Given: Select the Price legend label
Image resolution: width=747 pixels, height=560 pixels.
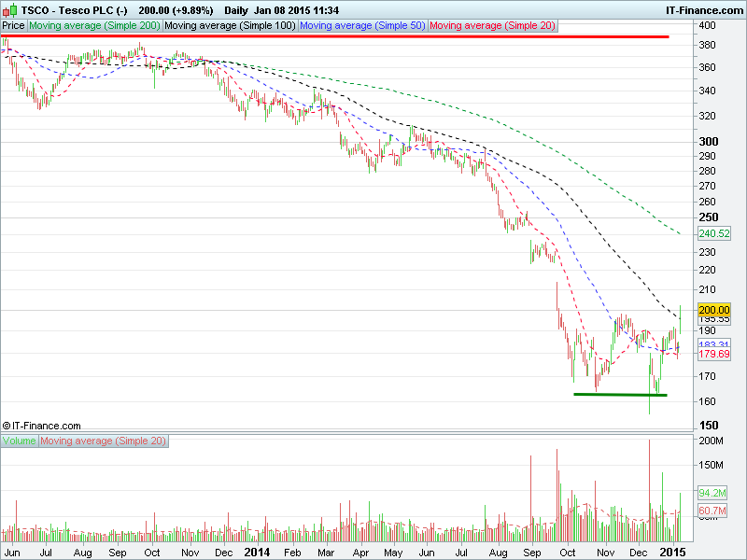Looking at the screenshot, I should [x=14, y=26].
